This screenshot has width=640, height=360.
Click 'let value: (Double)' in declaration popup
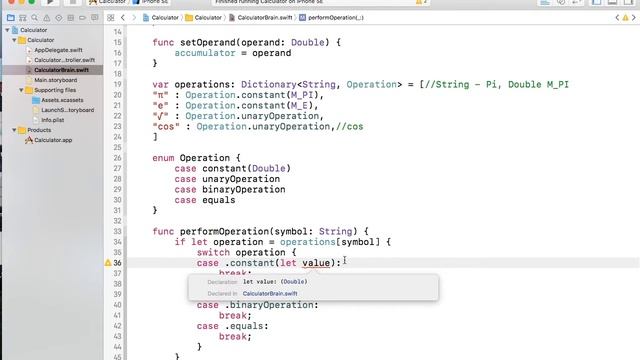tap(276, 282)
